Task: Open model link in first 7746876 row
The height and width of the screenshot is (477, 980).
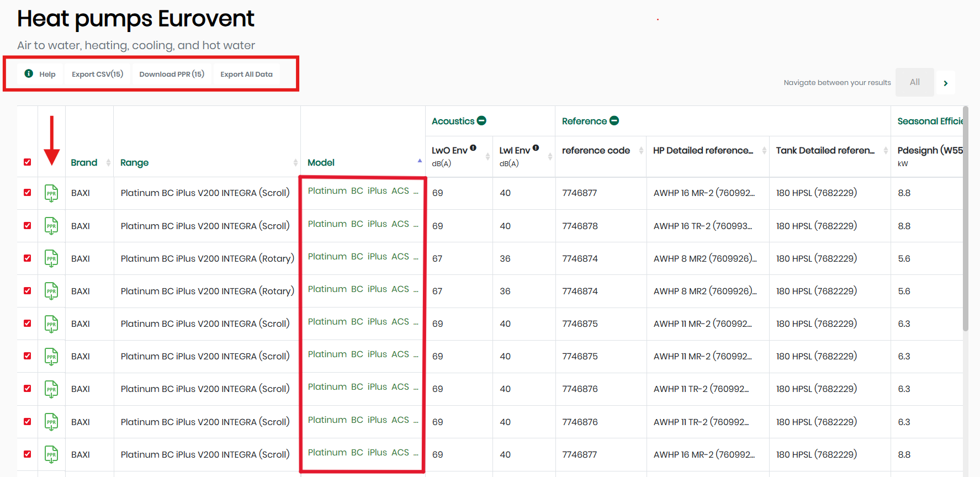Action: click(363, 386)
